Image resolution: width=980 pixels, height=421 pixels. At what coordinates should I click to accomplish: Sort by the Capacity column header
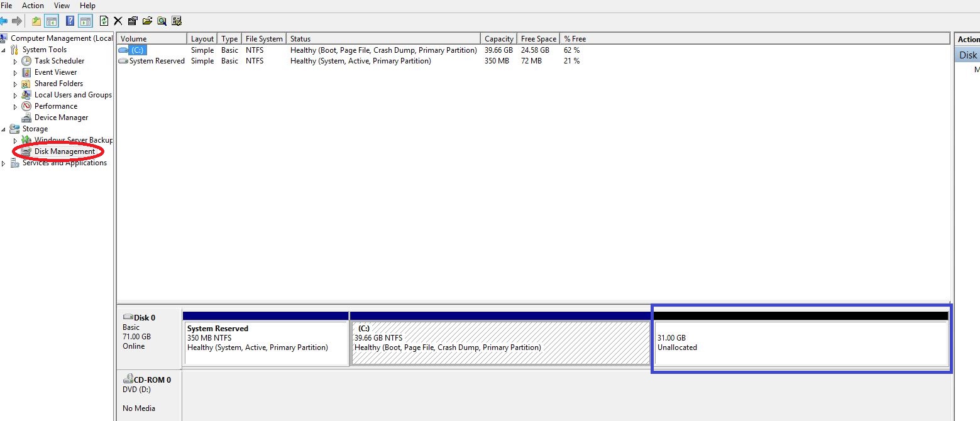pos(498,39)
